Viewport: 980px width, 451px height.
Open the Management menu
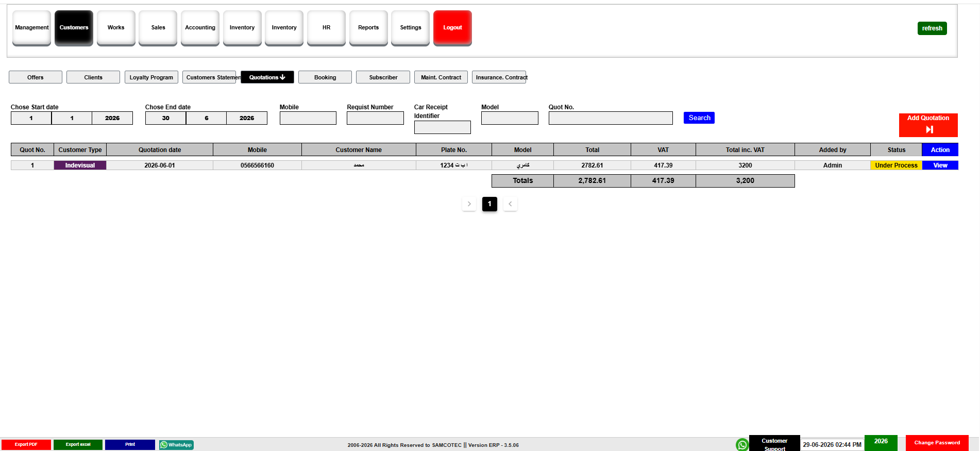point(32,28)
